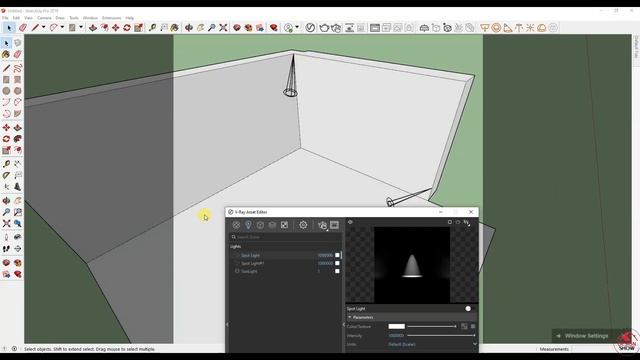
Task: Click the Search Scene field
Action: point(285,237)
